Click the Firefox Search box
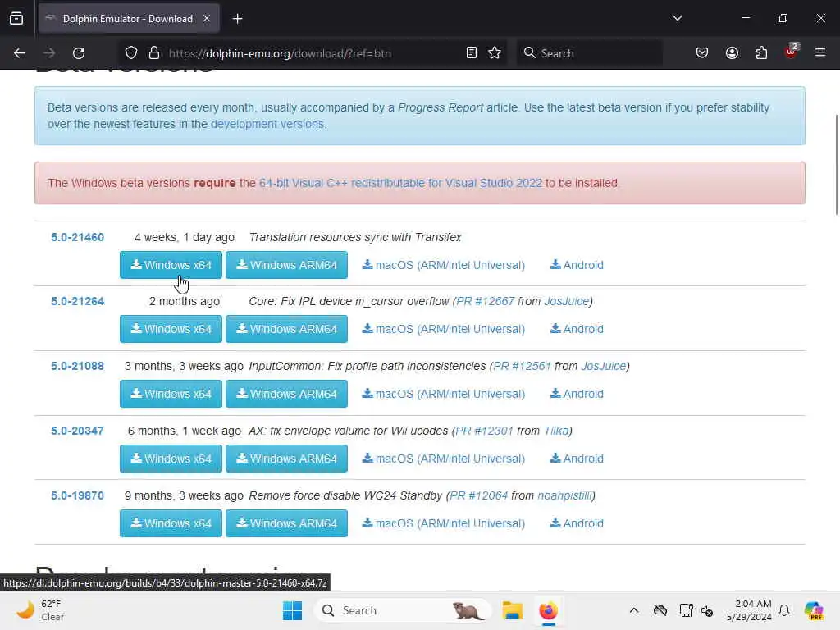 point(589,53)
